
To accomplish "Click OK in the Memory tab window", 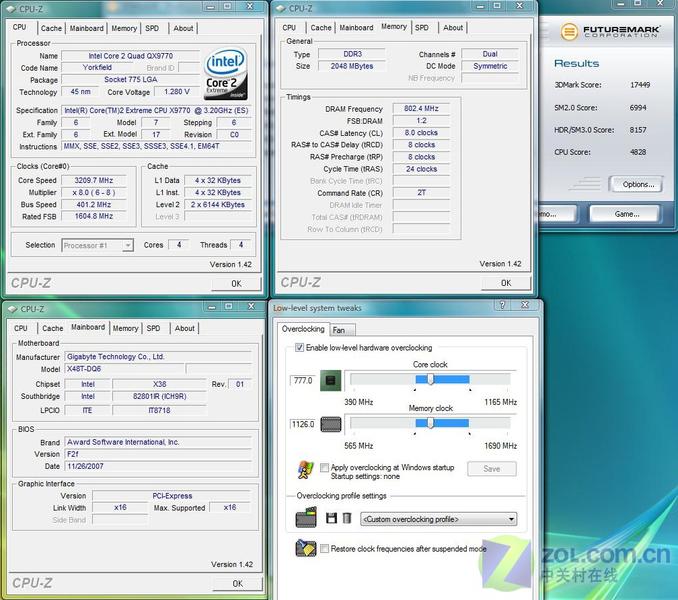I will 506,283.
